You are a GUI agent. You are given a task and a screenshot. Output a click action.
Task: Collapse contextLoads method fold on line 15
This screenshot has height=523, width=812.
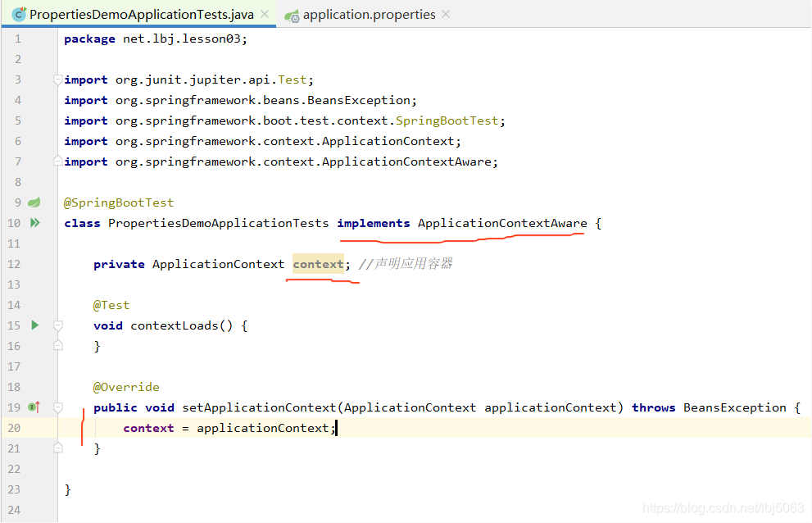(x=58, y=325)
